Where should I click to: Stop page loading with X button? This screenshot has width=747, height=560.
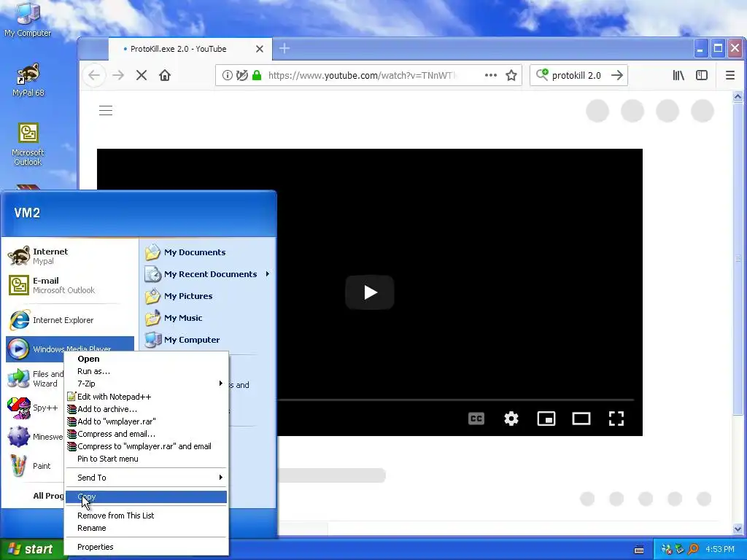tap(141, 75)
